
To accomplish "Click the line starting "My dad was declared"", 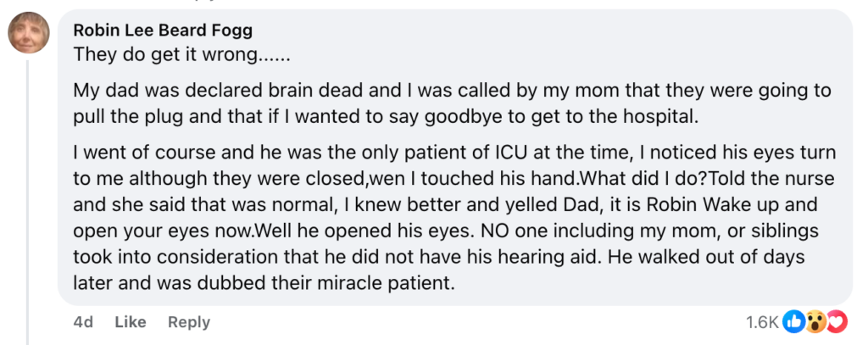I will coord(452,90).
